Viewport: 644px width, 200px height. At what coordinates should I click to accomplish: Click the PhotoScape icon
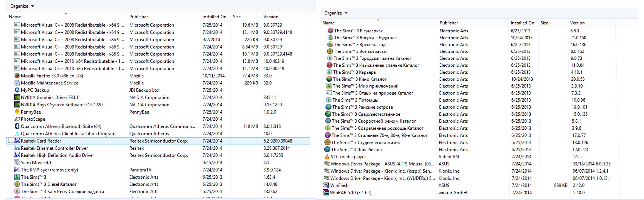(x=17, y=119)
